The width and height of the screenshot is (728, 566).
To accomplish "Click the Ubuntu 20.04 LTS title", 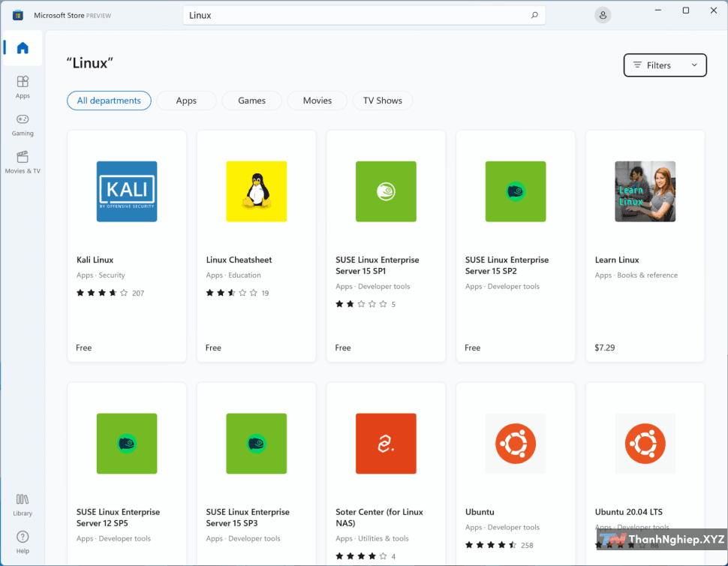I will point(628,512).
